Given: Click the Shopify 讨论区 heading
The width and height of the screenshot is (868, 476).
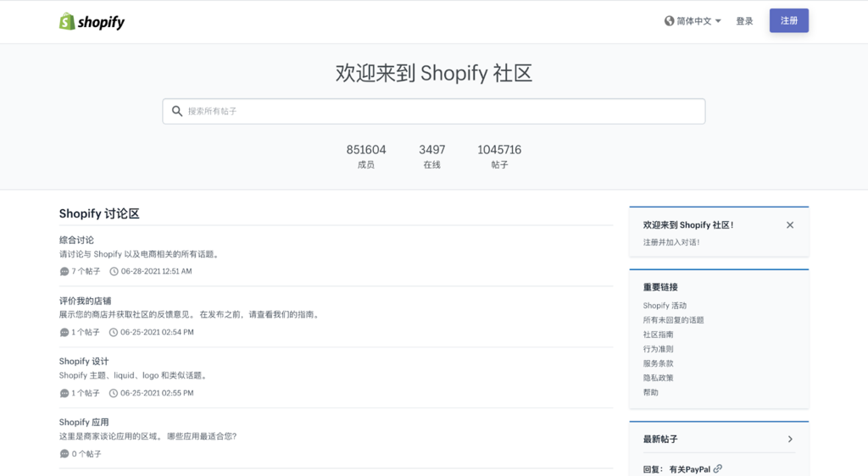Looking at the screenshot, I should [x=99, y=213].
